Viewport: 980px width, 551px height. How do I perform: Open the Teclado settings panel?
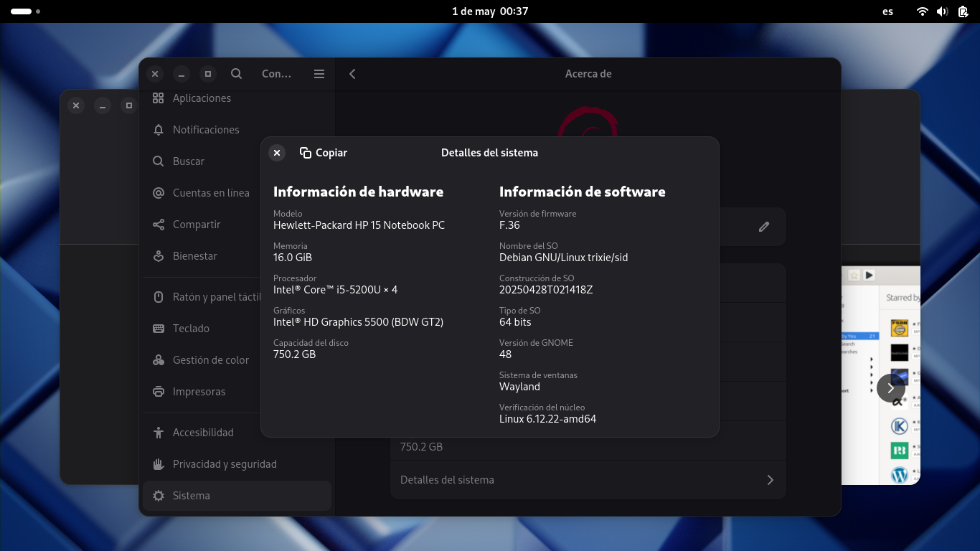point(237,329)
